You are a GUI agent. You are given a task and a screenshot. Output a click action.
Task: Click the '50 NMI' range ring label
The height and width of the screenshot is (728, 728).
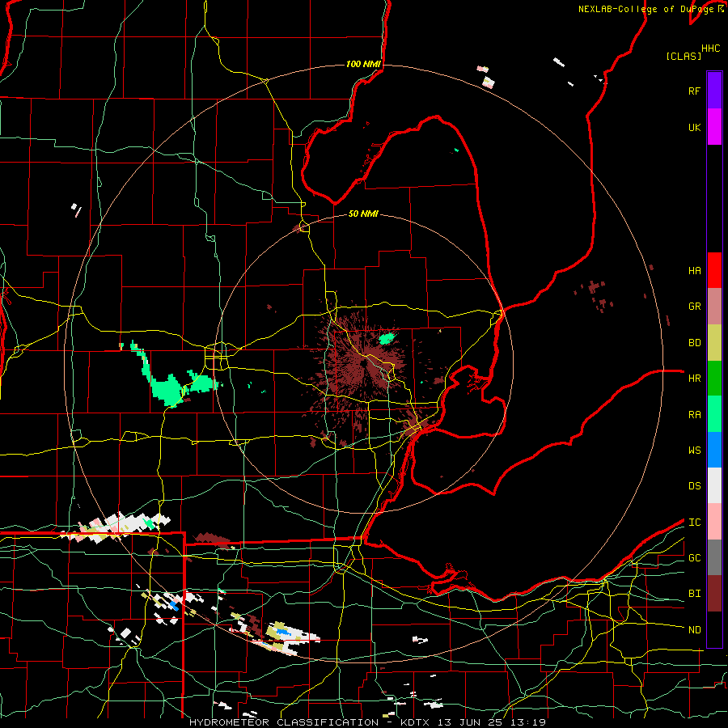click(363, 214)
